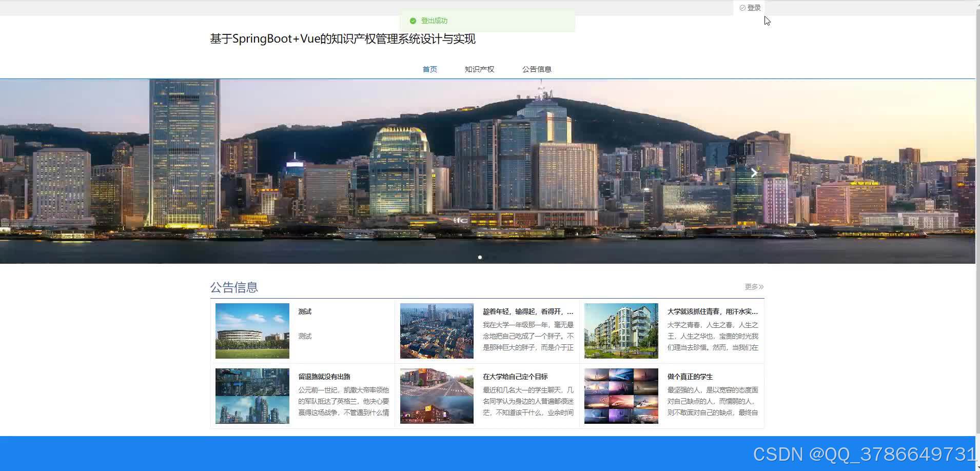
Task: Select the carousel dot indicator
Action: tap(480, 257)
